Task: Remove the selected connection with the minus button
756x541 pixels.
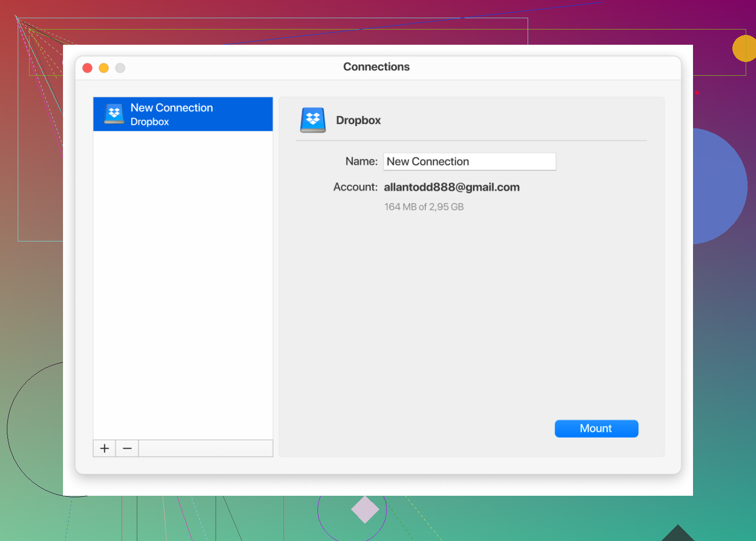Action: 127,448
